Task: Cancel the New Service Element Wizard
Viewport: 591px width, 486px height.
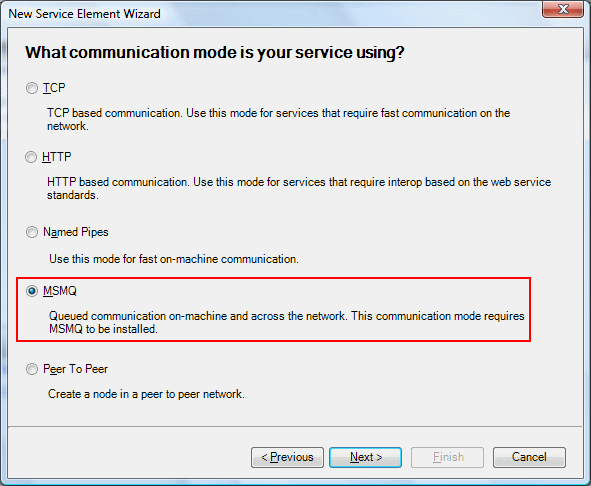Action: 529,457
